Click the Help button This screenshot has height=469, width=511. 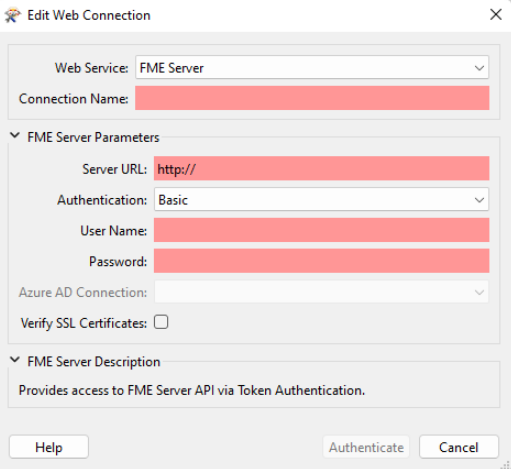coord(49,447)
